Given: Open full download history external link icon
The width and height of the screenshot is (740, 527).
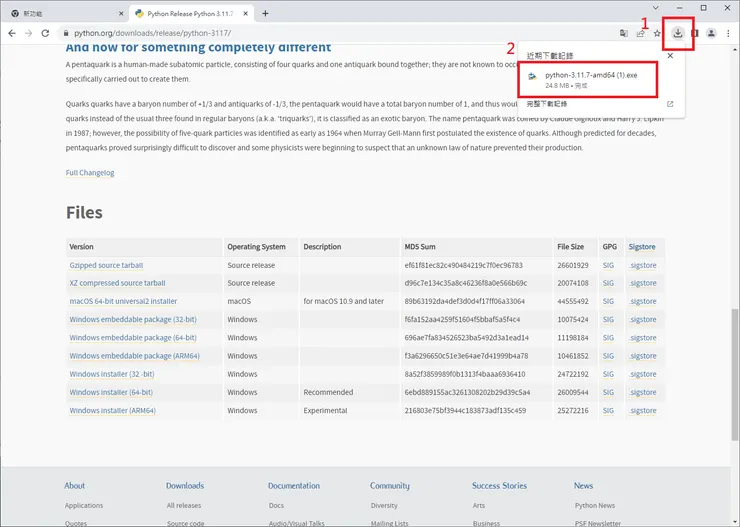Looking at the screenshot, I should click(669, 104).
